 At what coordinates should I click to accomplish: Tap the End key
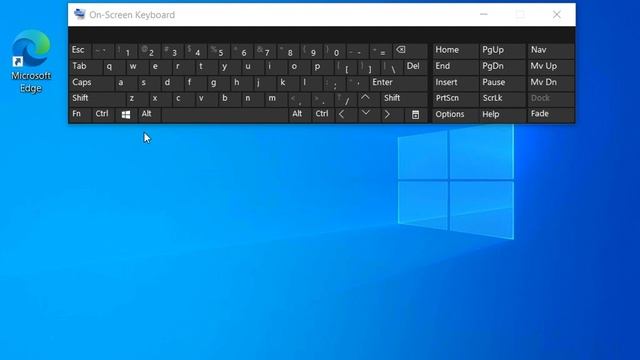455,67
